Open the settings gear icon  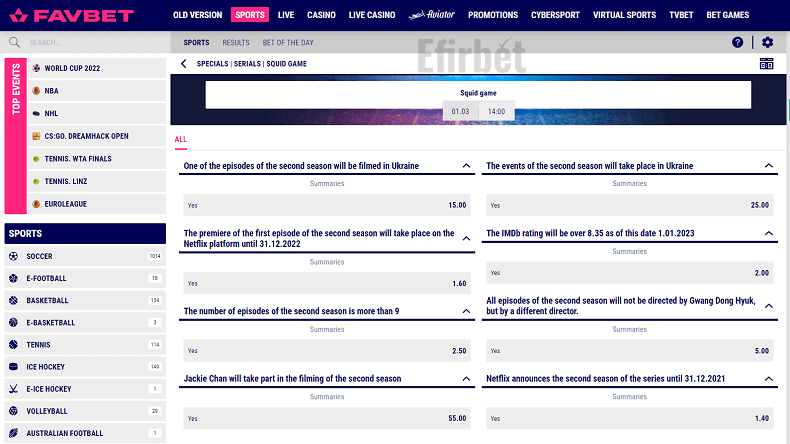point(767,42)
